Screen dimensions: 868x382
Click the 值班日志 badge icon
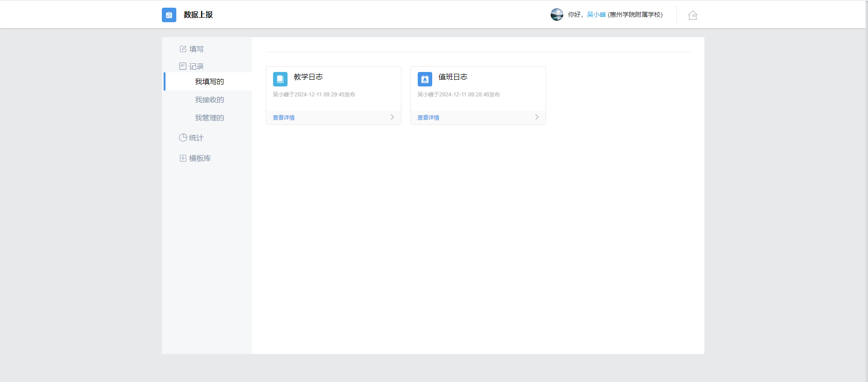tap(425, 79)
